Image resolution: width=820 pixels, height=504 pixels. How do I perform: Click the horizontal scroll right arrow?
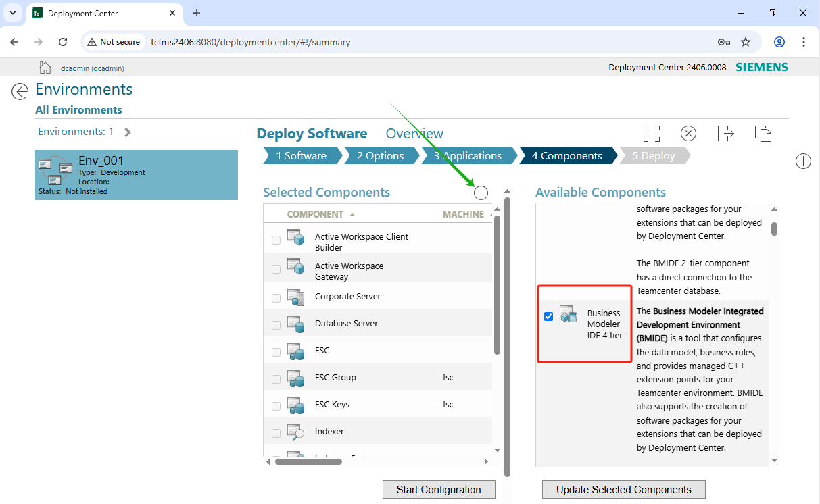pos(486,461)
